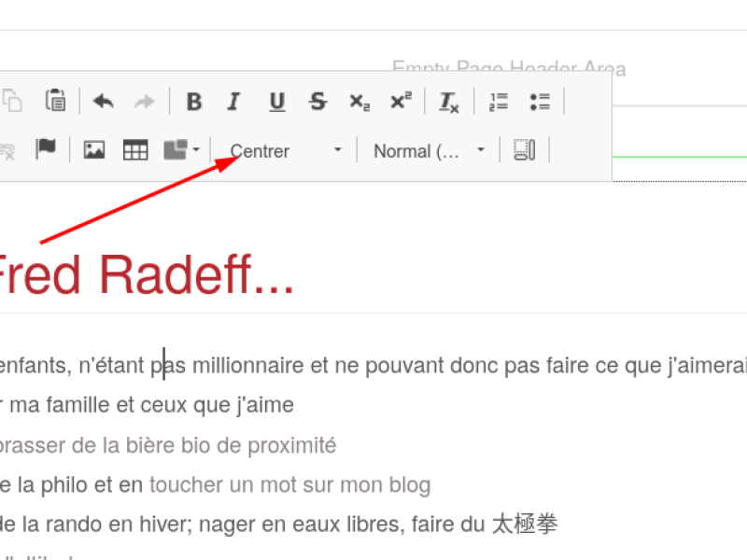The width and height of the screenshot is (747, 560).
Task: Click the text 'millionnaire' in the first paragraph
Action: tap(247, 366)
